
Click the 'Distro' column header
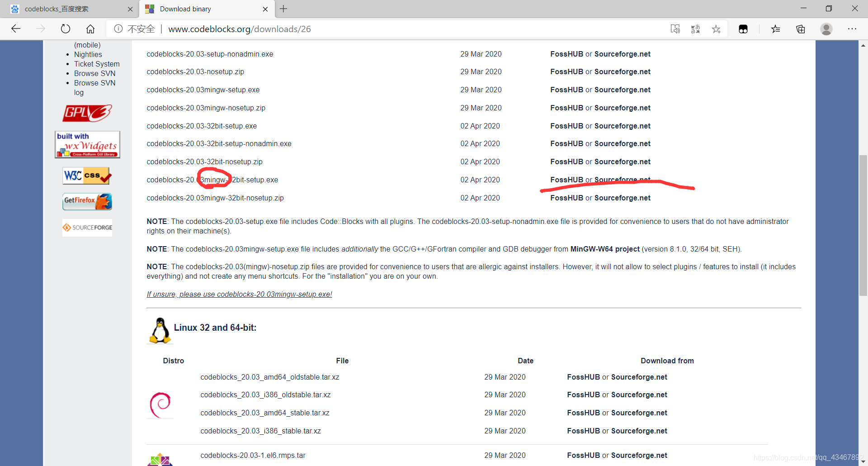tap(174, 361)
